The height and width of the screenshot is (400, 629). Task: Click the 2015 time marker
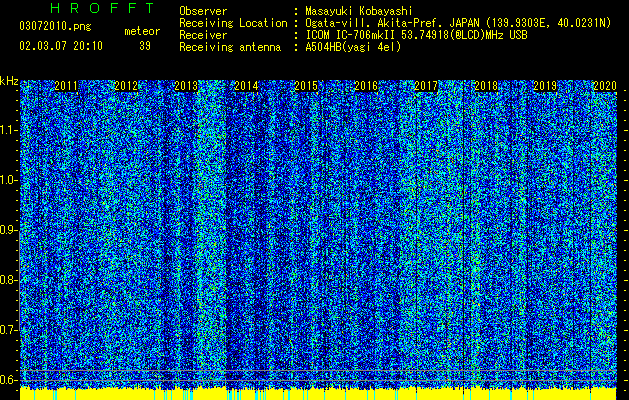306,86
